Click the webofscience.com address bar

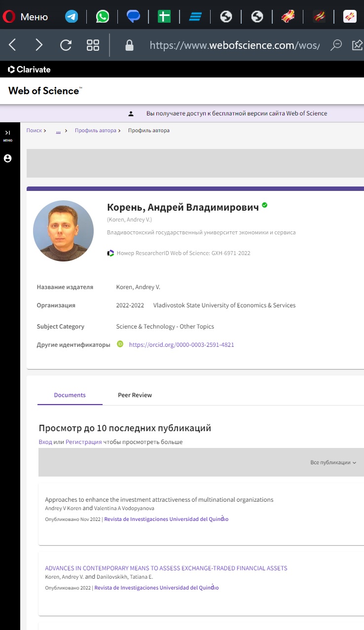click(234, 45)
